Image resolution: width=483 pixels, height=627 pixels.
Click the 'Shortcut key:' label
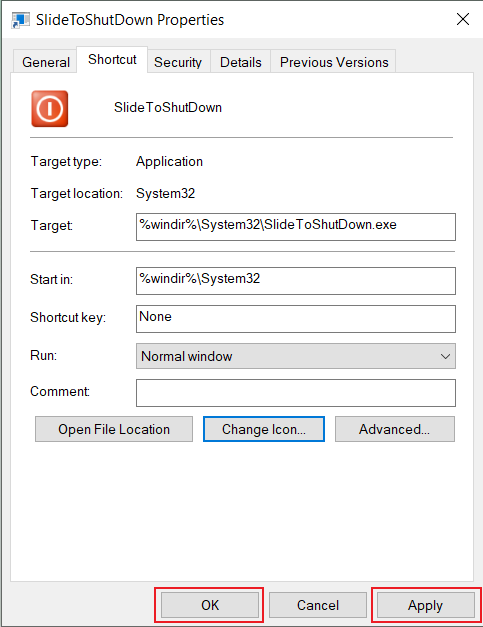tap(68, 317)
